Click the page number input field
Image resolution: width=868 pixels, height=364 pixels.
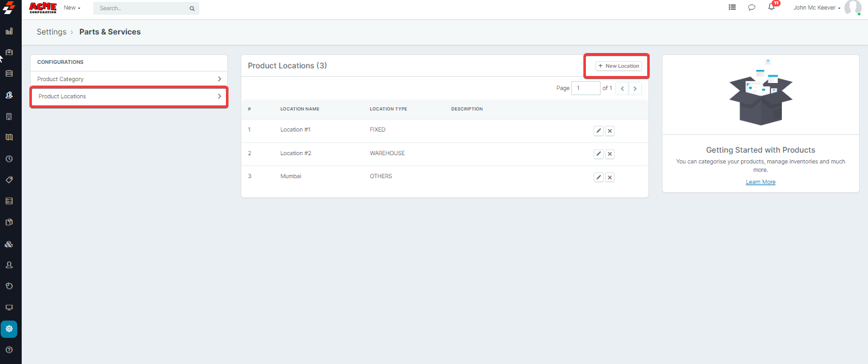(585, 88)
